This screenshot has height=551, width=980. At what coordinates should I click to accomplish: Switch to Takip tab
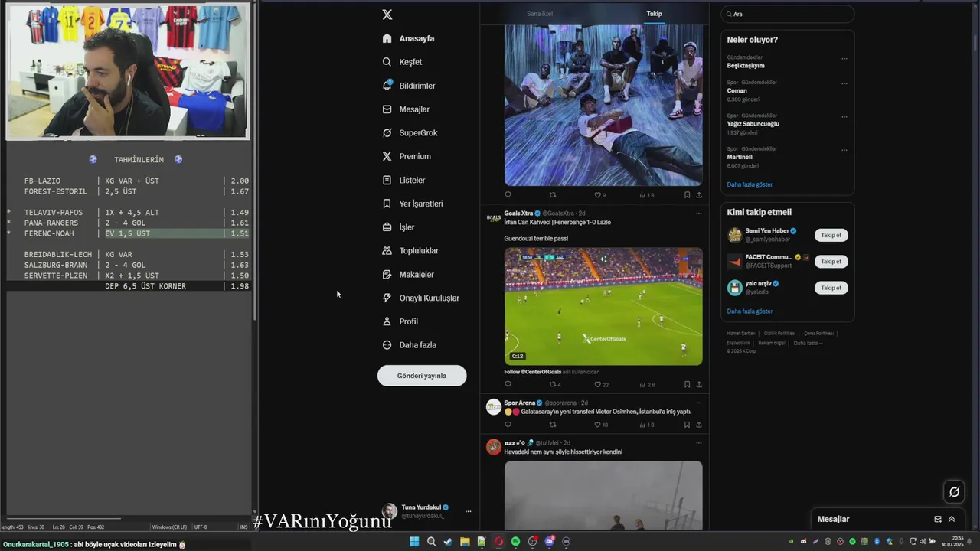click(654, 14)
